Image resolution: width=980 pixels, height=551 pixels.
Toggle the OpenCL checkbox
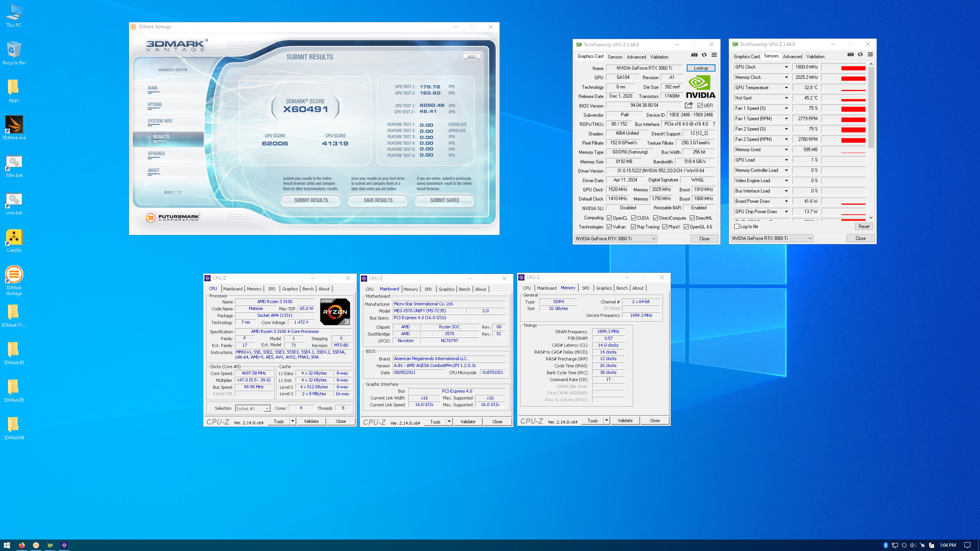point(609,218)
